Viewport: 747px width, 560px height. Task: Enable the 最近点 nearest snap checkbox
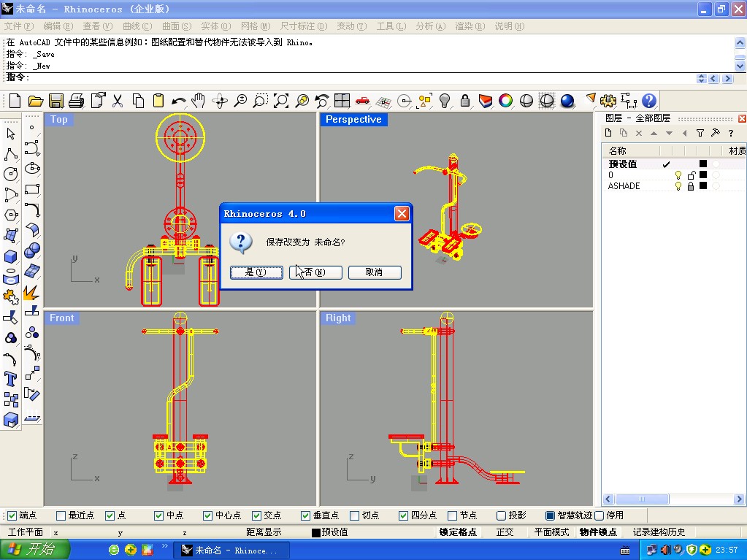(61, 515)
